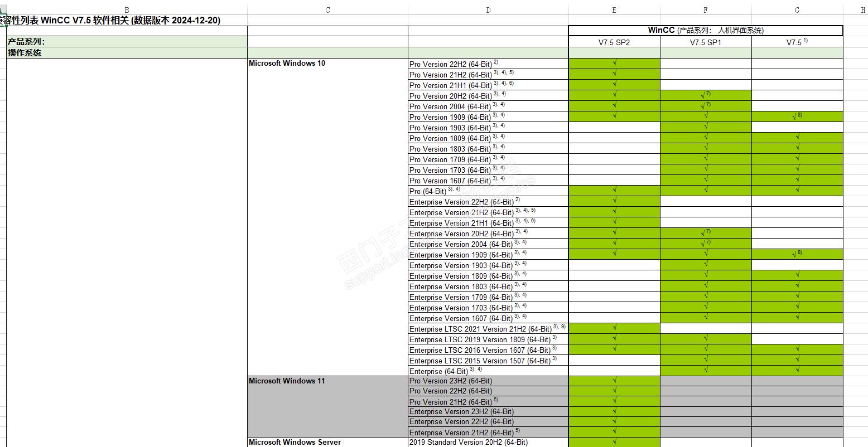Select "Enterprise Version 1607 (64-Bit)" cell

[x=488, y=318]
